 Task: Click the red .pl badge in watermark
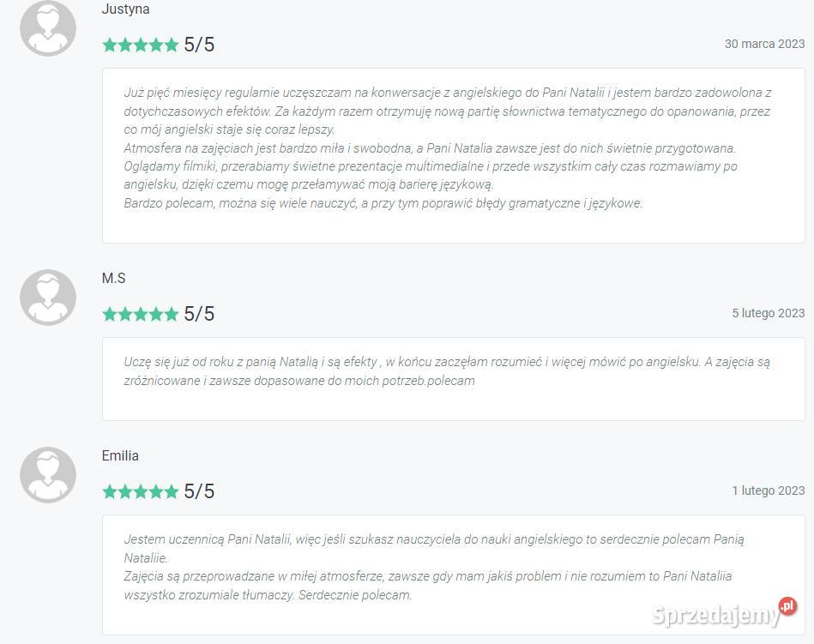tap(788, 607)
